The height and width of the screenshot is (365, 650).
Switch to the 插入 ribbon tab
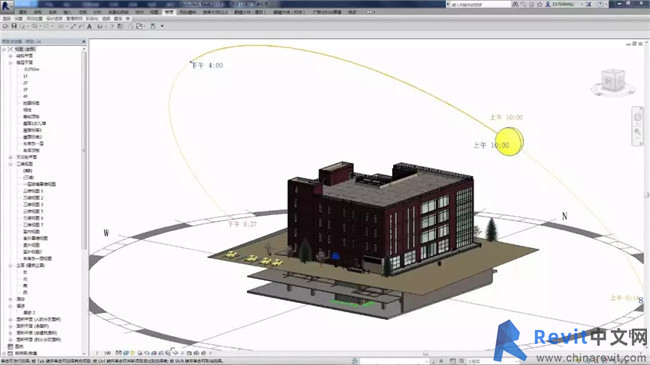coord(67,12)
